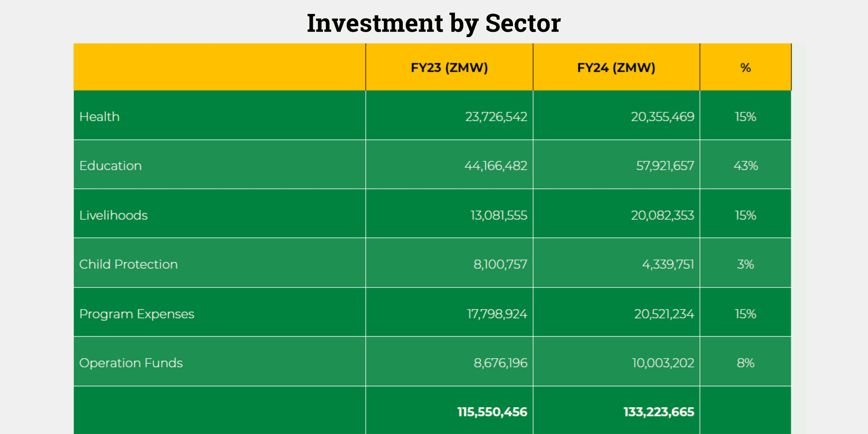Viewport: 868px width, 434px height.
Task: Select the Program Expenses row label
Action: point(137,314)
